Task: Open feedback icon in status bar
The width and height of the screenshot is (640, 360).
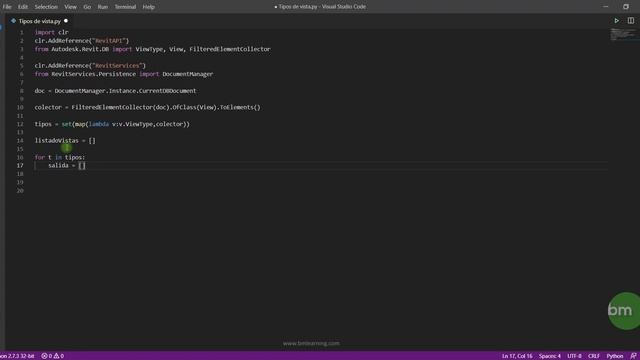Action: 633,356
